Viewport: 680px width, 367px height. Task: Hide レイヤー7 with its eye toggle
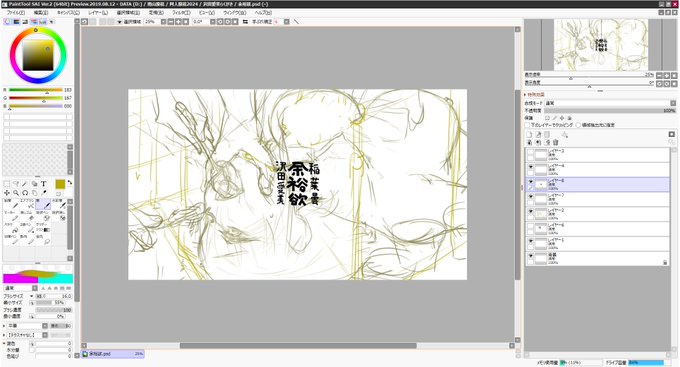(x=530, y=197)
